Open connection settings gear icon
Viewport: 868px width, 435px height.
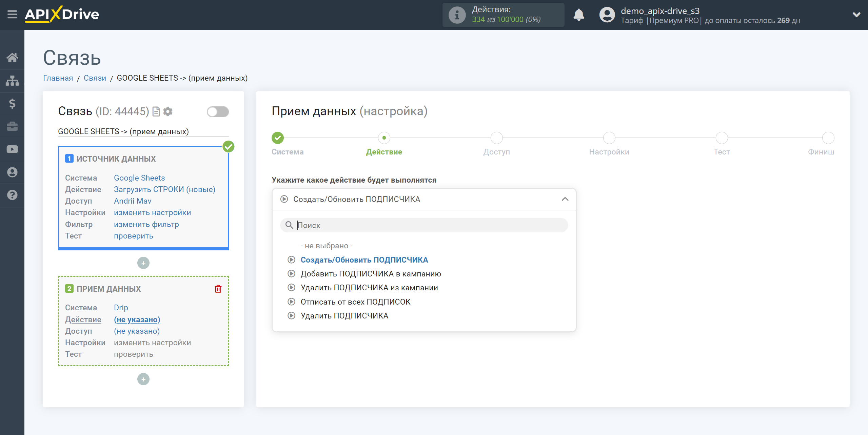point(168,111)
